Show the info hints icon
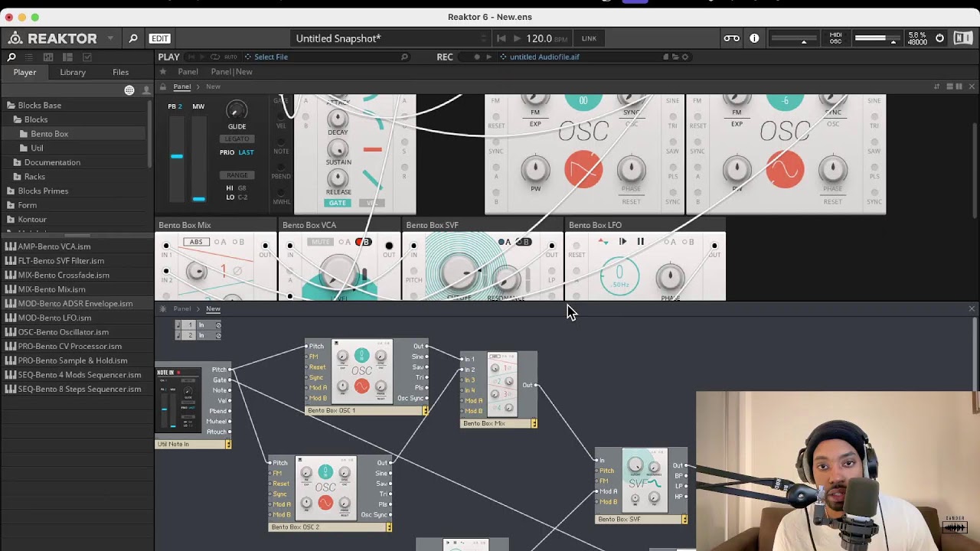The width and height of the screenshot is (980, 551). click(754, 38)
